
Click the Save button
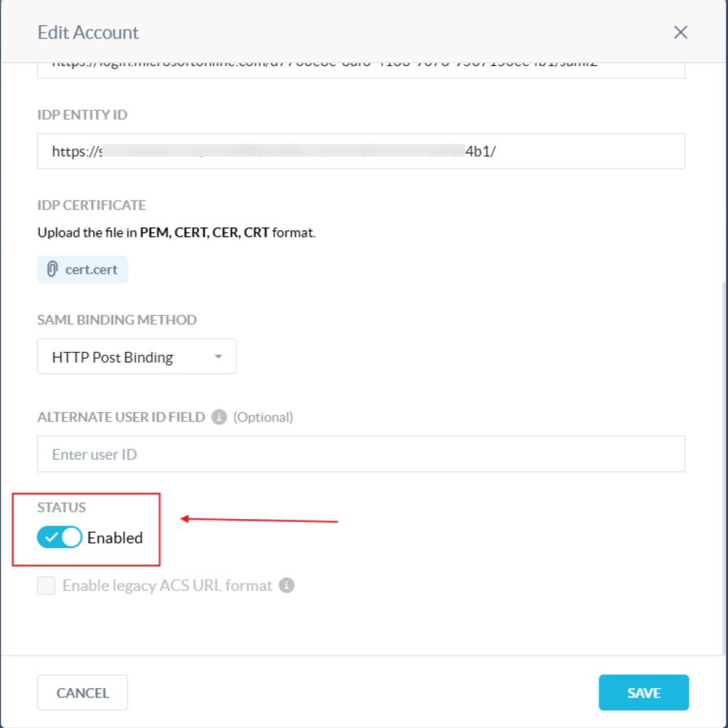click(643, 692)
